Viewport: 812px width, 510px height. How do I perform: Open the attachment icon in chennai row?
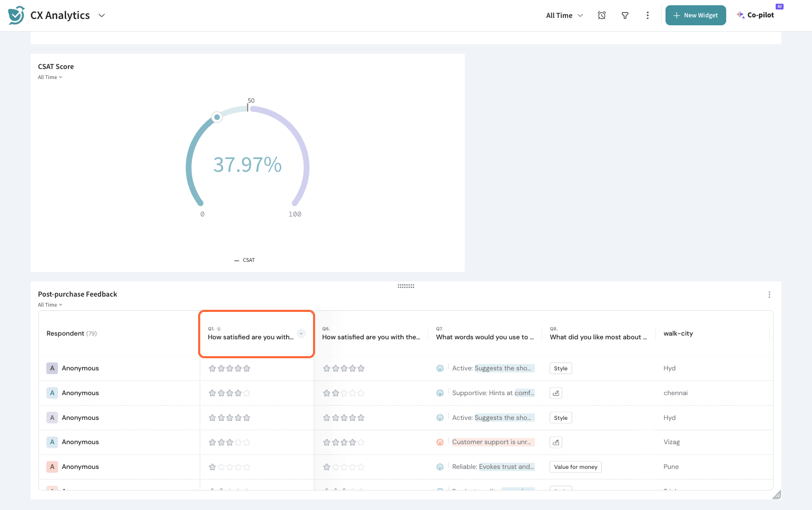pyautogui.click(x=556, y=393)
